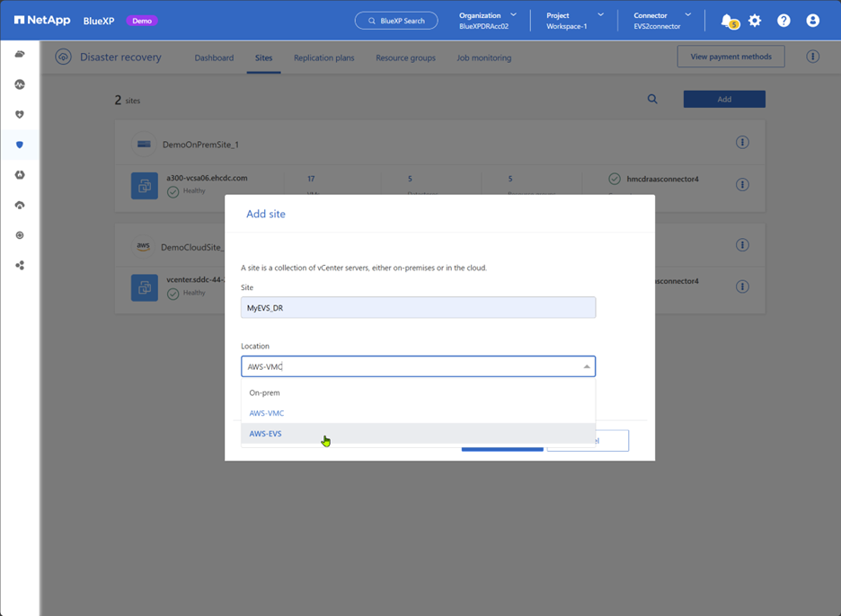Viewport: 841px width, 616px height.
Task: Open the BlueXP Search bar
Action: [395, 19]
